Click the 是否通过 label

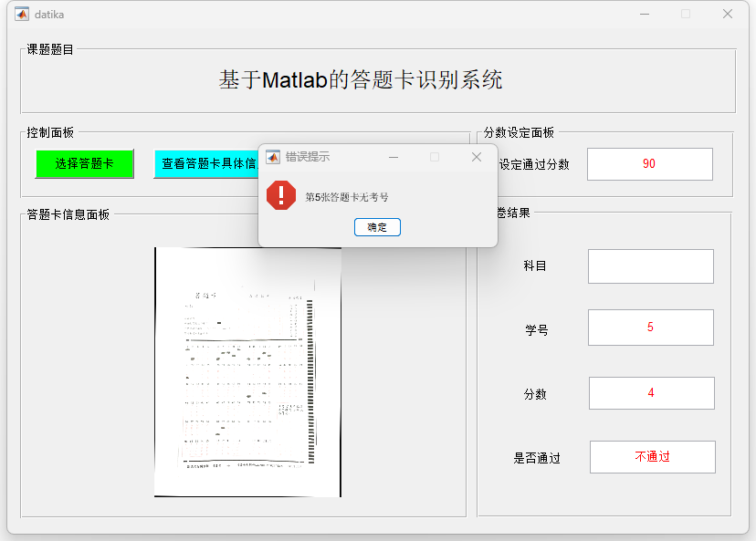[x=537, y=458]
